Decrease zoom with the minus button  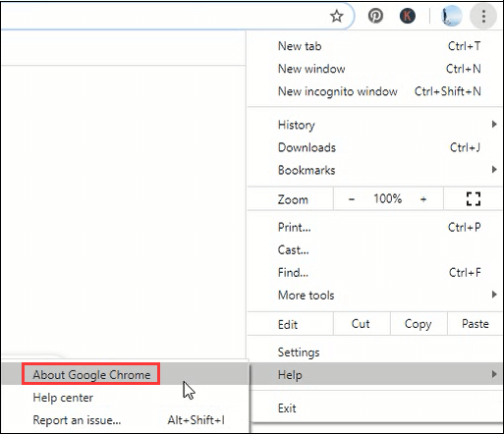tap(352, 199)
